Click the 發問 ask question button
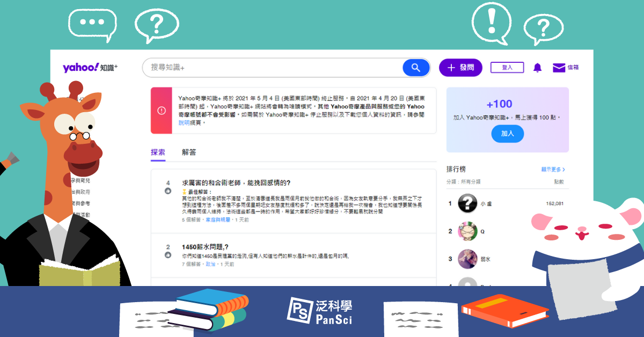Viewport: 644px width, 337px height. pyautogui.click(x=460, y=68)
